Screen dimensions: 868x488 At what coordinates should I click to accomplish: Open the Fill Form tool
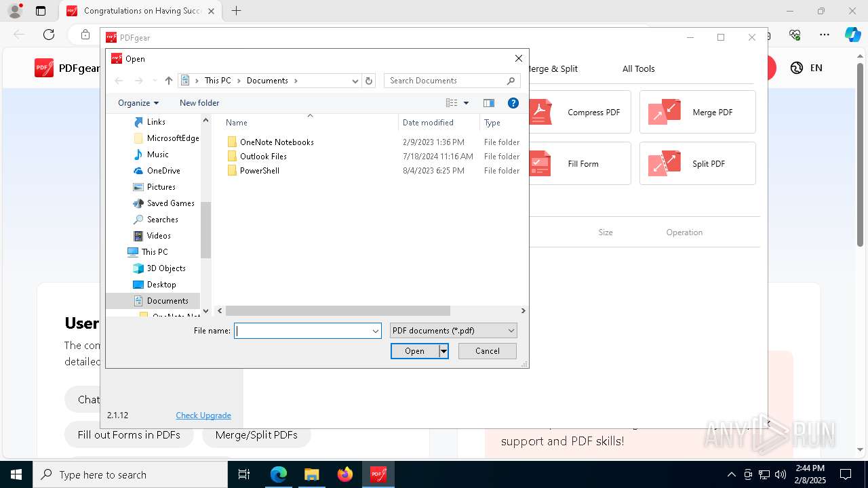[x=579, y=163]
